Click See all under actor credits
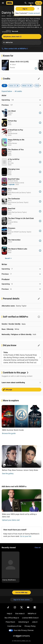Screen dimensions: 43x644 (8, 258)
